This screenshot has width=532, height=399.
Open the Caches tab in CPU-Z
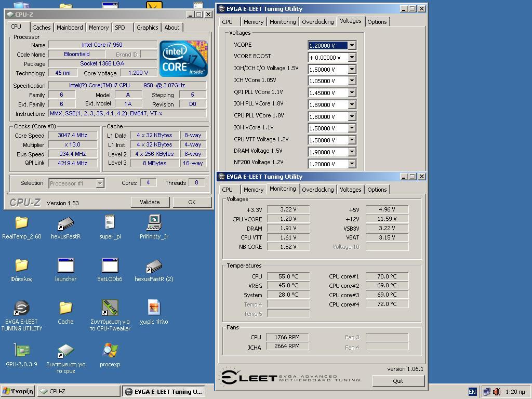click(x=42, y=28)
